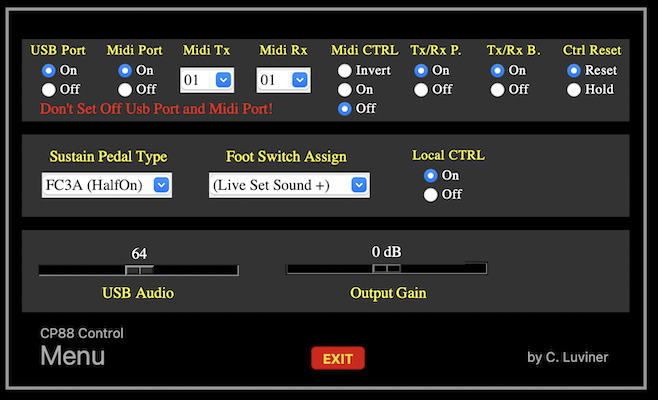Open the Midi Rx channel dropdown
The image size is (658, 400).
[x=283, y=80]
